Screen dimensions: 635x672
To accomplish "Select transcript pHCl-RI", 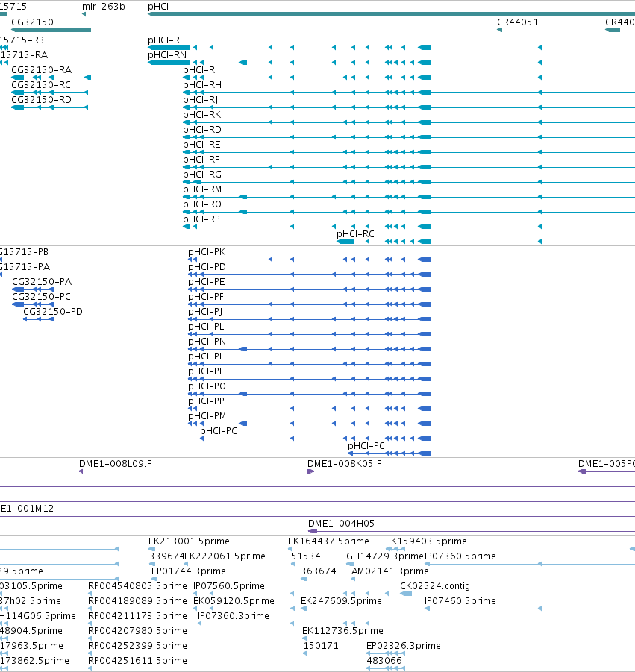I will [200, 70].
